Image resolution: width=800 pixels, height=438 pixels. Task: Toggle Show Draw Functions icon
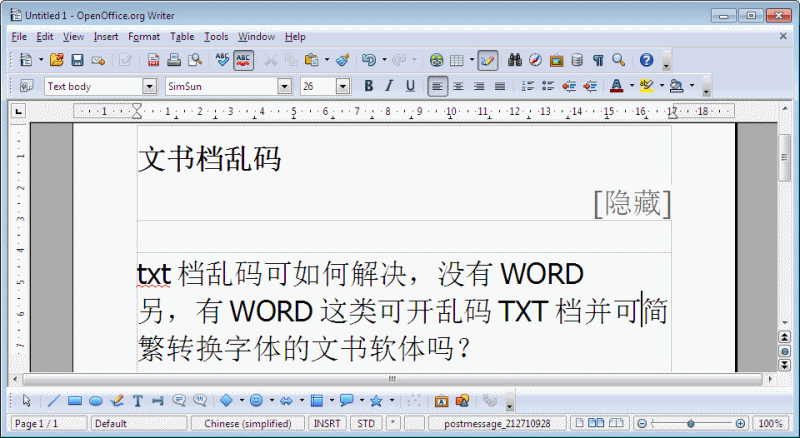click(x=488, y=60)
